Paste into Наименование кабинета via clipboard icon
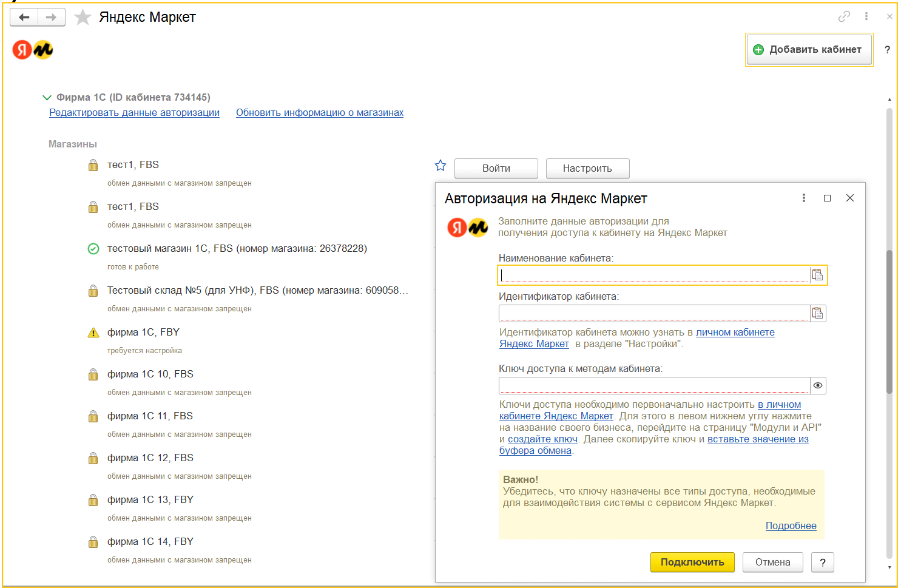Viewport: 901px width, 588px height. coord(818,275)
